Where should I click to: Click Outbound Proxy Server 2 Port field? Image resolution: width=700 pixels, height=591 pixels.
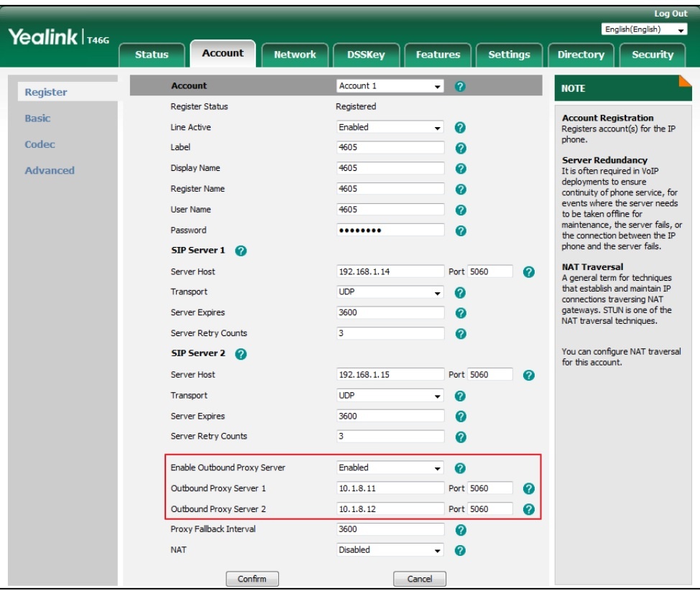coord(489,508)
